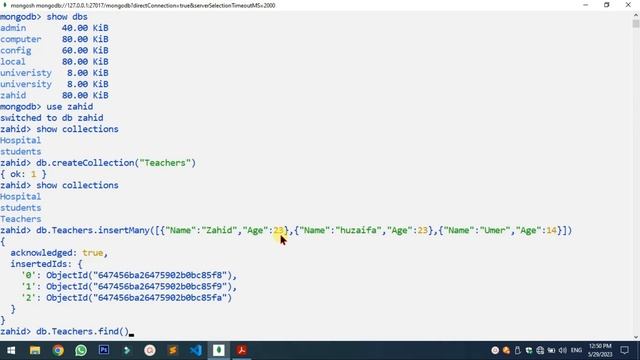640x360 pixels.
Task: Click the age value 14 in insertMany
Action: click(x=551, y=231)
